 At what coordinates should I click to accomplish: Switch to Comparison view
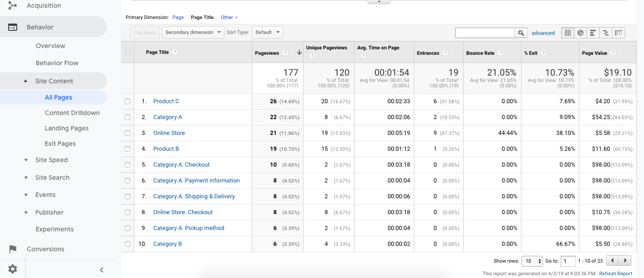pos(606,33)
